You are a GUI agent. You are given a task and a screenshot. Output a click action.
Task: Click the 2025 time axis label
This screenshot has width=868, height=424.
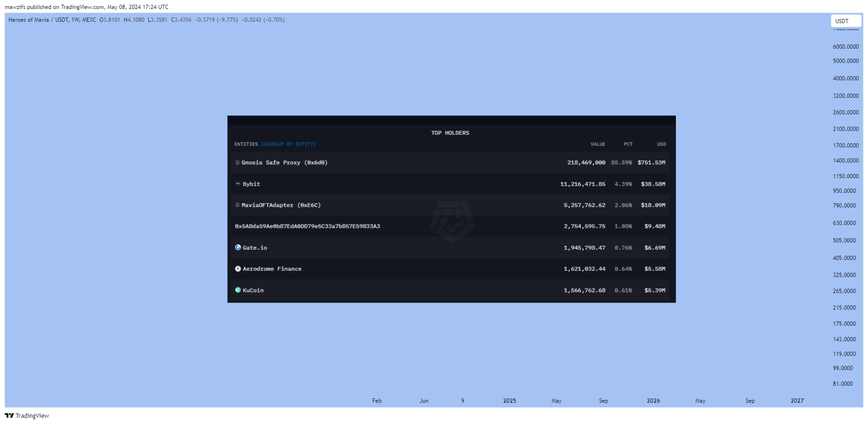click(509, 401)
